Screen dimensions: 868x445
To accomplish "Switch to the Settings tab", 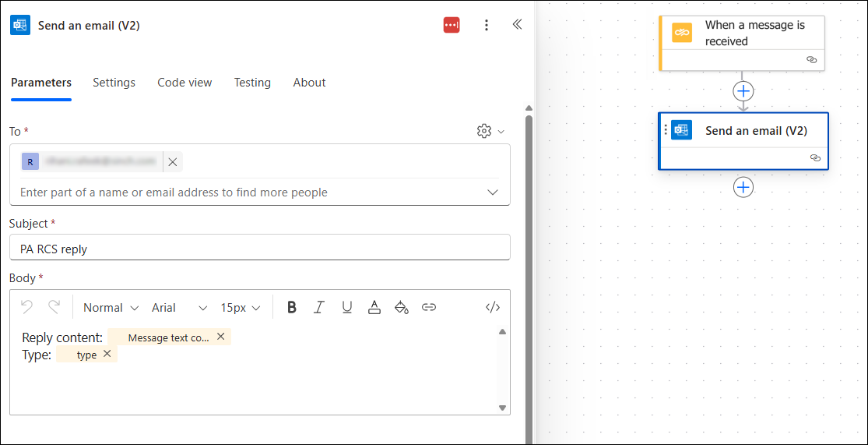I will tap(114, 83).
